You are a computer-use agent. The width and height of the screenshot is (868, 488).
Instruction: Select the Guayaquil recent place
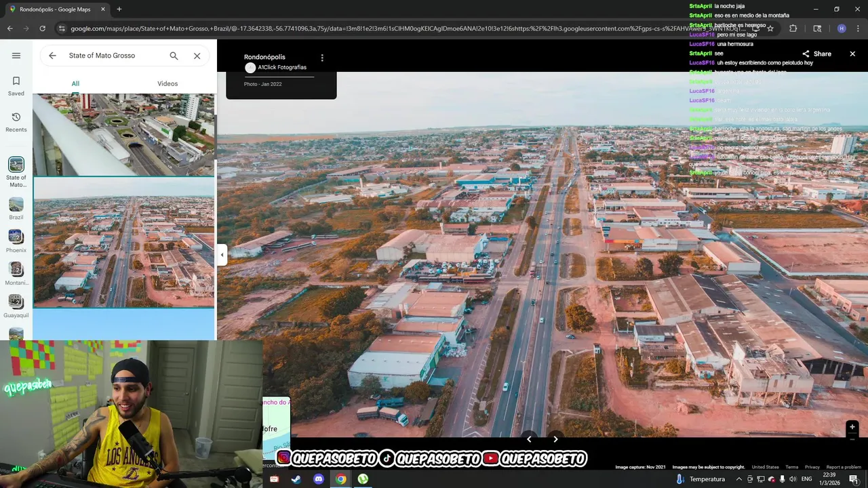pos(16,306)
